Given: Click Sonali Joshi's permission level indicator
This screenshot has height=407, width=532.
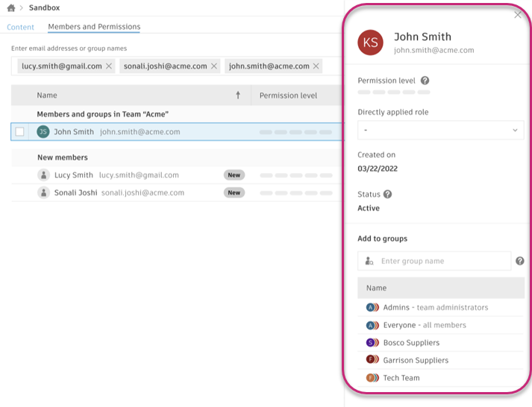Looking at the screenshot, I should tap(296, 193).
